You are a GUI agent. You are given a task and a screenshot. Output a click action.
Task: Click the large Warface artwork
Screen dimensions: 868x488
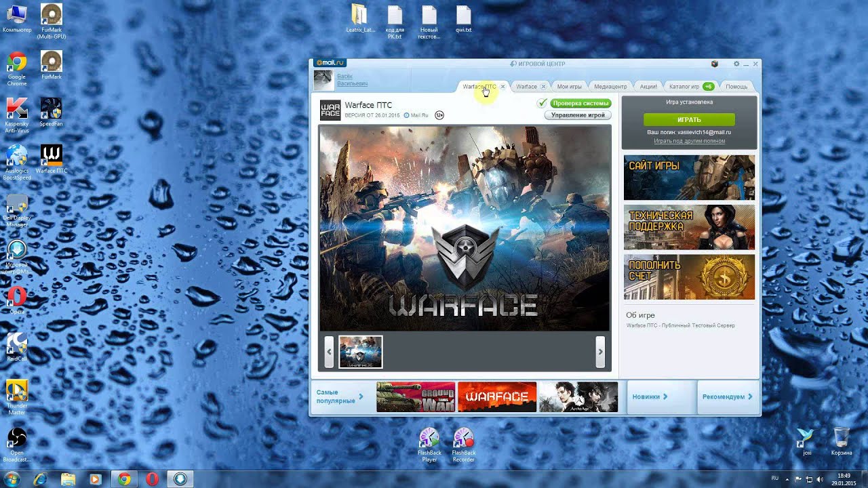click(x=465, y=228)
